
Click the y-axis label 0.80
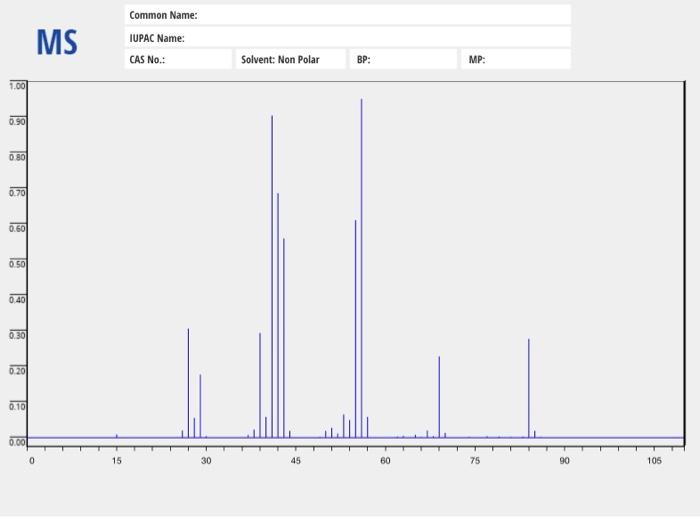point(17,157)
